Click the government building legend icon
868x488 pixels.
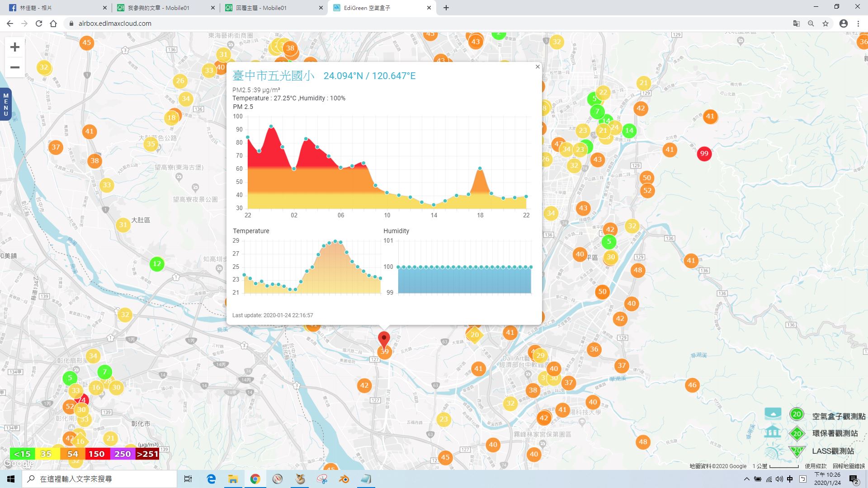click(773, 432)
